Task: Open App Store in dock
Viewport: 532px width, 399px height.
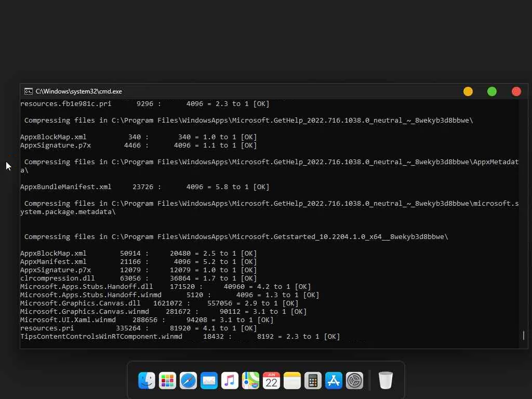Action: click(x=334, y=380)
